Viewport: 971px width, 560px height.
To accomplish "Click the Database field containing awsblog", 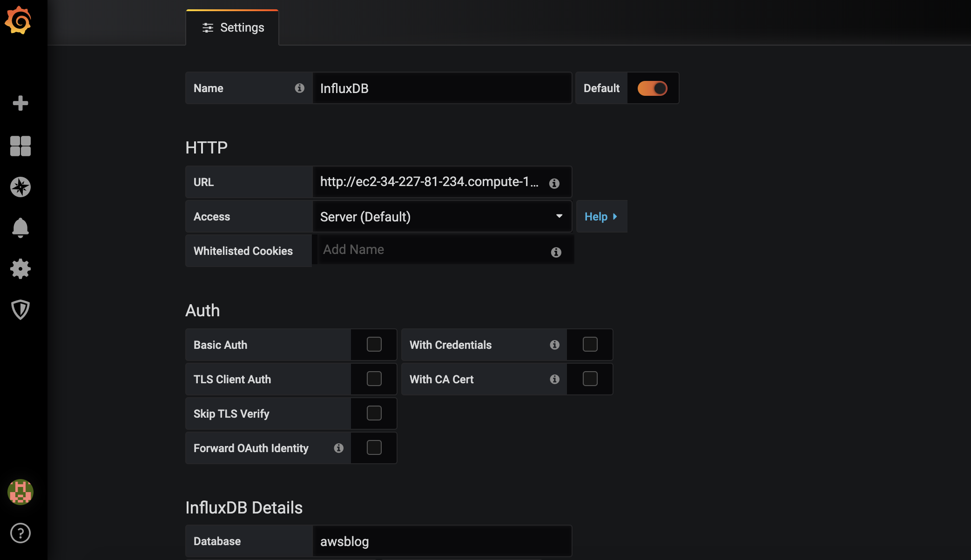I will [441, 541].
